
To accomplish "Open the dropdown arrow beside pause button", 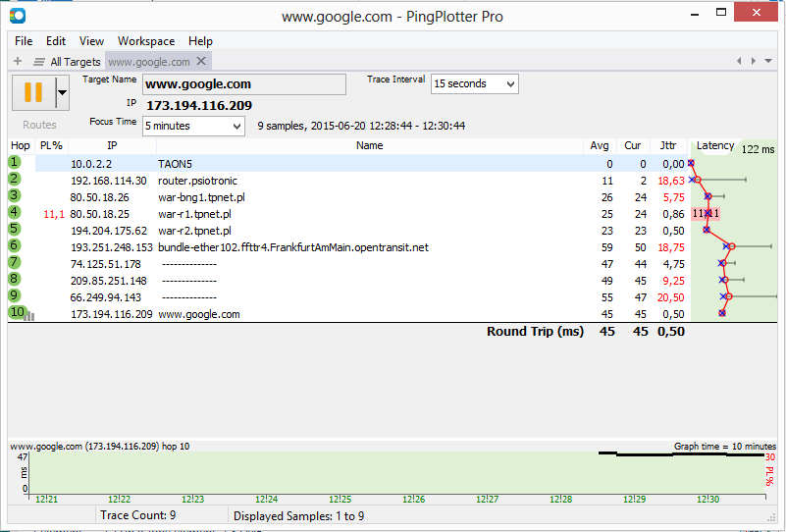I will 62,93.
